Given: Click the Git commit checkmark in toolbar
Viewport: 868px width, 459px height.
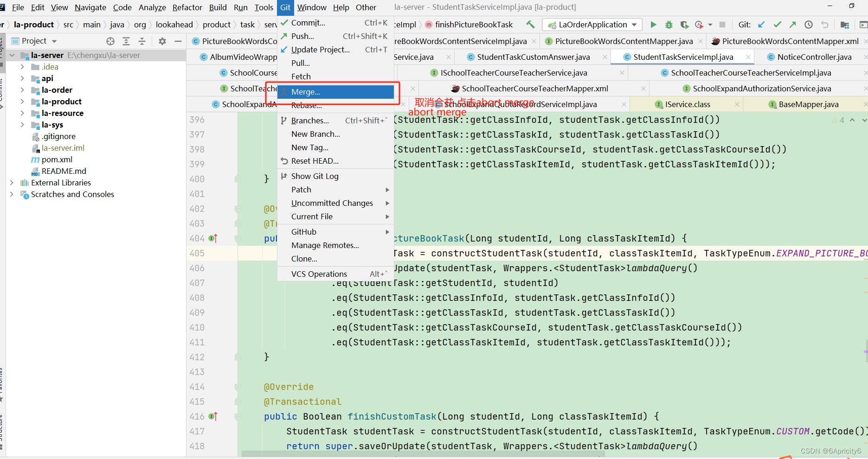Looking at the screenshot, I should (x=778, y=25).
